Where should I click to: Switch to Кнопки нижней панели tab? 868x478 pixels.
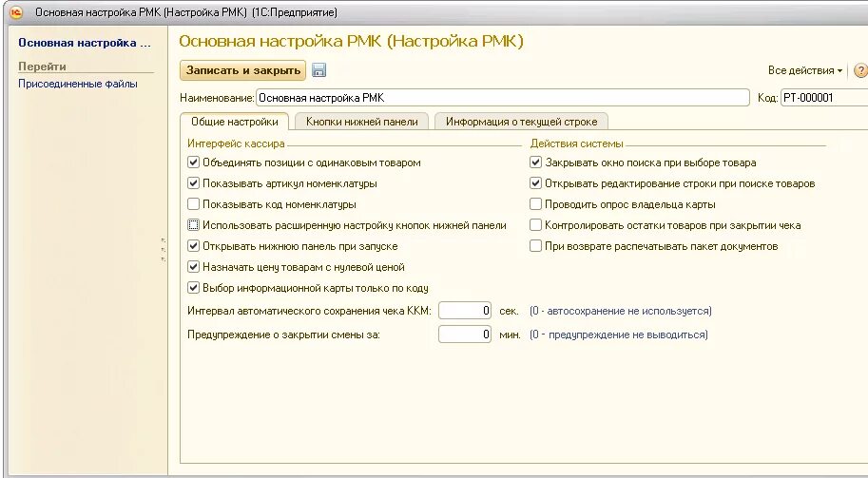(x=361, y=122)
